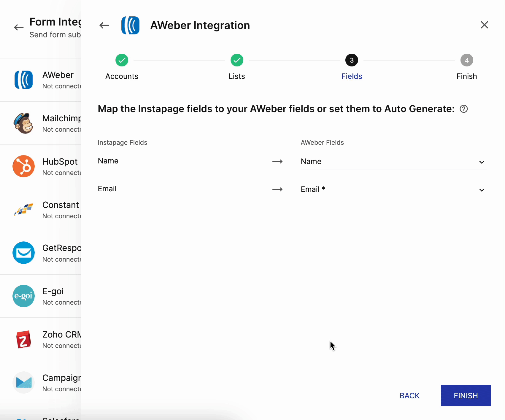Click the Campaign Monitor envelope icon
Viewport: 505px width, 420px height.
click(x=24, y=383)
